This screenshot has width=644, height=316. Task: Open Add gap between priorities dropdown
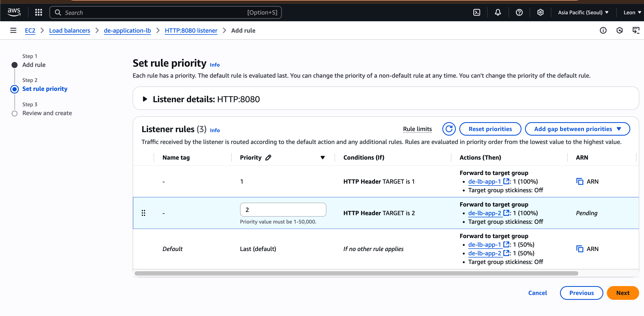(577, 129)
